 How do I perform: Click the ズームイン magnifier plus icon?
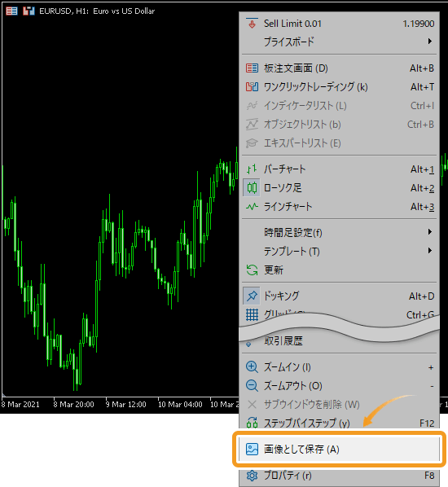pos(252,367)
